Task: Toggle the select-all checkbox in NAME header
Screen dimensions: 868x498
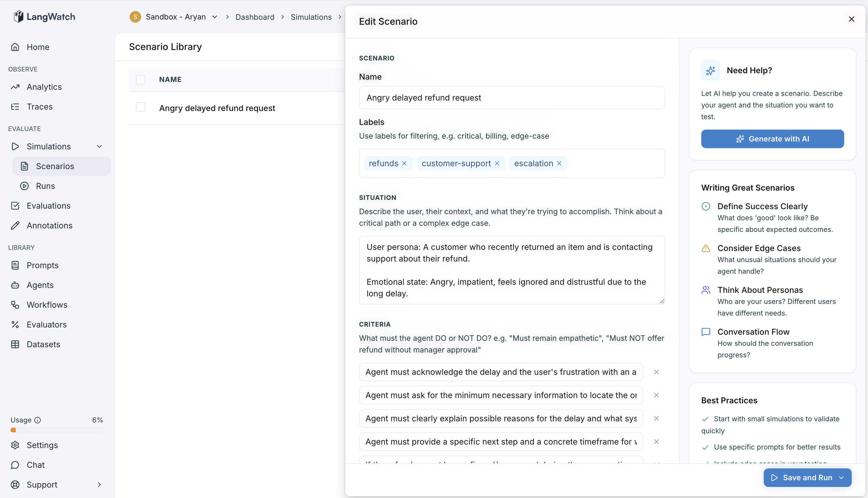Action: tap(141, 79)
